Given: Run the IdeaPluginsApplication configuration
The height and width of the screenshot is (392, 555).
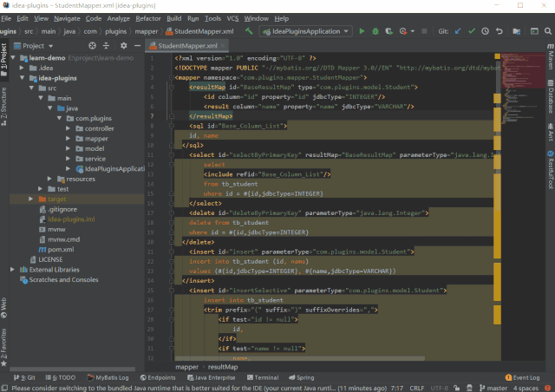Looking at the screenshot, I should coord(361,31).
